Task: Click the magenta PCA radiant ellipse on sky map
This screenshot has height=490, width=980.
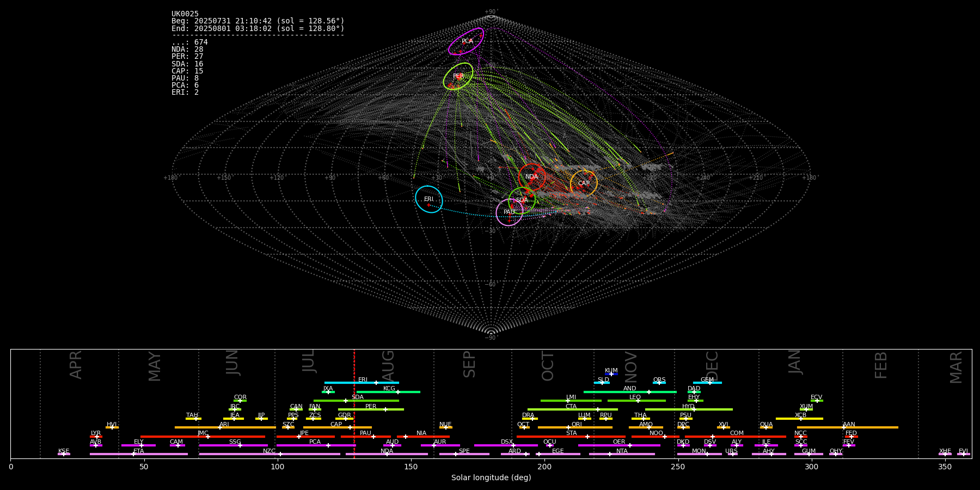Action: click(466, 41)
